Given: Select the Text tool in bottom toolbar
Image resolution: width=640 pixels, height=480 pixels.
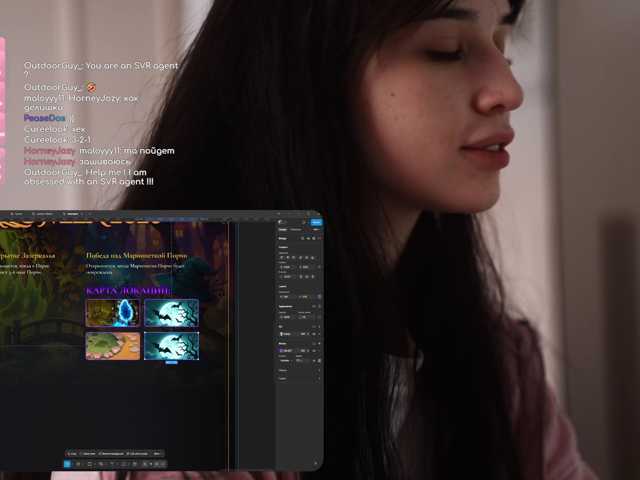Looking at the screenshot, I should click(112, 464).
